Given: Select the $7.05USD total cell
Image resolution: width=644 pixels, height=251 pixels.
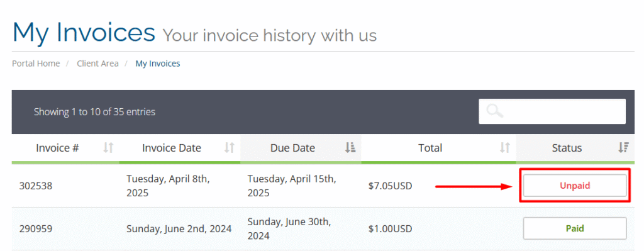Looking at the screenshot, I should coord(390,186).
